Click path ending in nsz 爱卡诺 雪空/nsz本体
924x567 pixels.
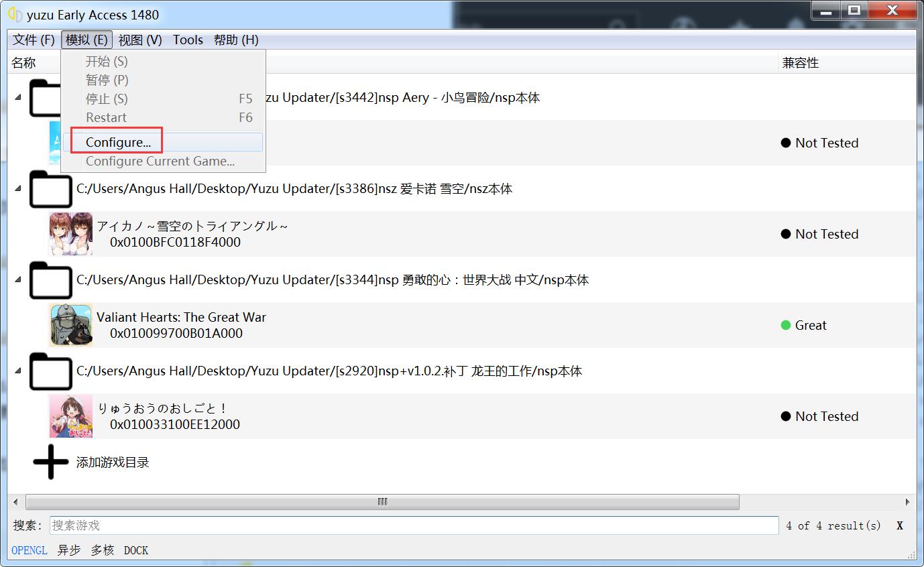(294, 189)
